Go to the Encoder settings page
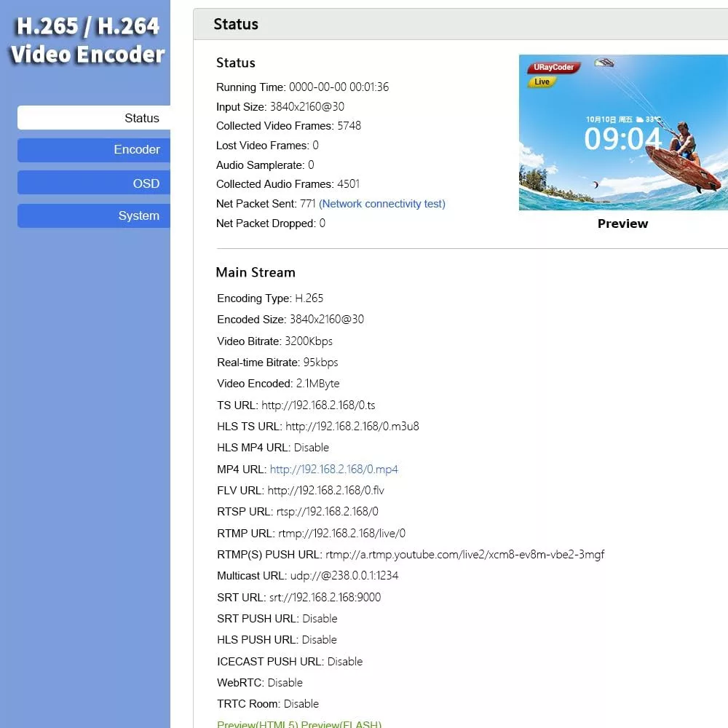 (95, 150)
